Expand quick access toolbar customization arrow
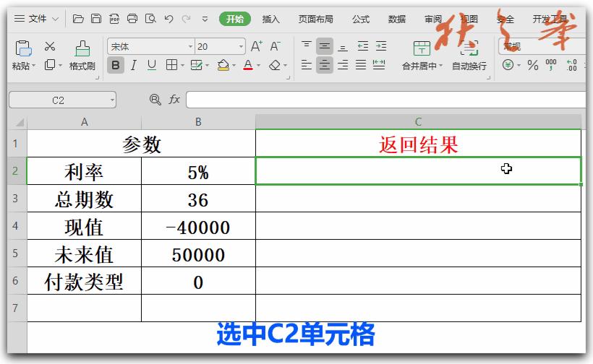This screenshot has width=593, height=364. point(205,19)
